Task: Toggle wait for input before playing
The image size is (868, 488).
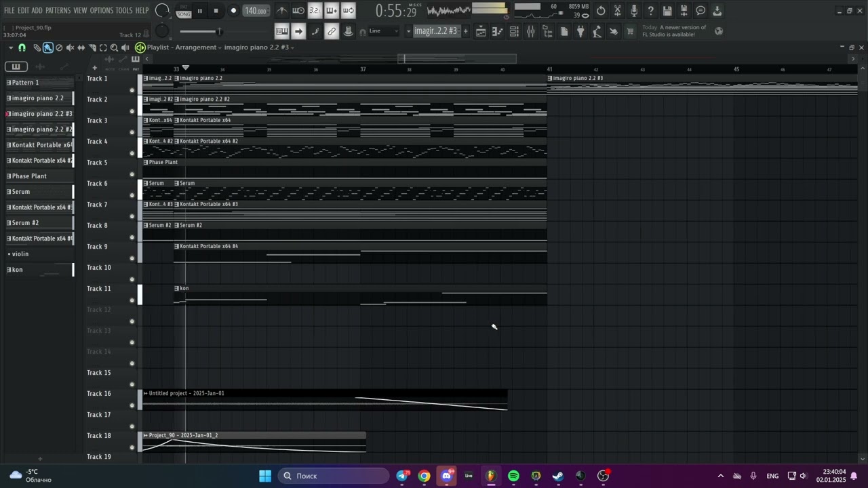Action: click(298, 11)
